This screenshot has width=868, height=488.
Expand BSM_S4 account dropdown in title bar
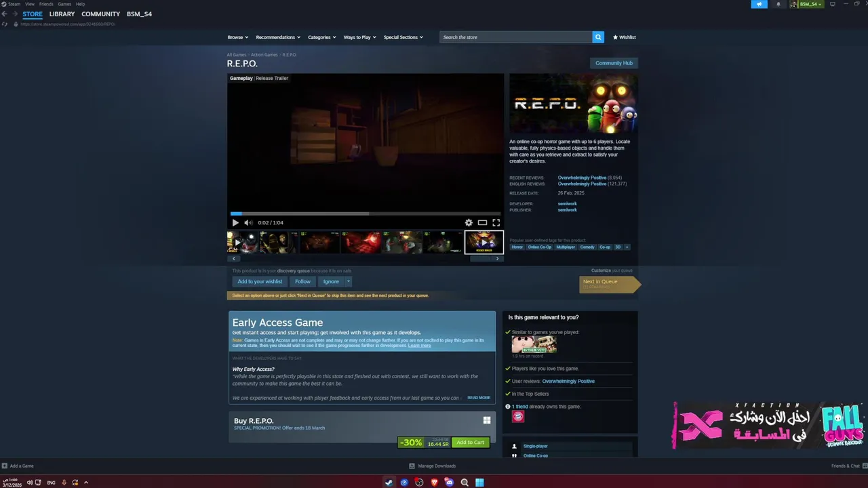[x=810, y=4]
